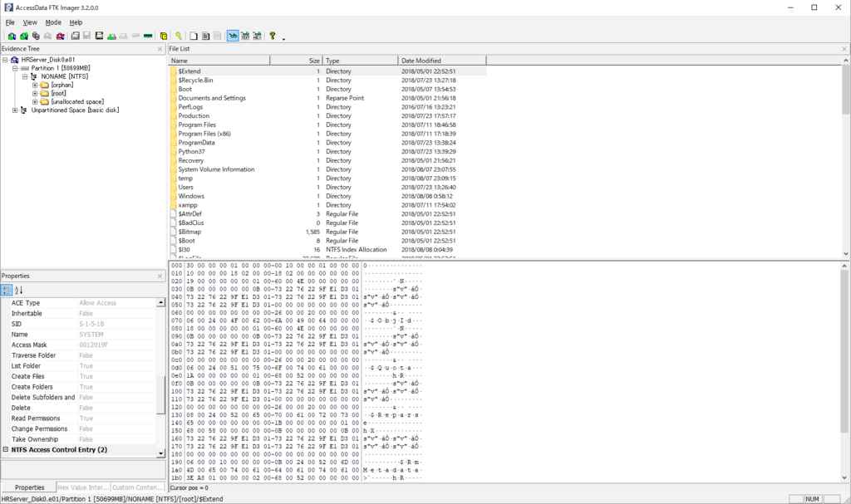Toggle automatic file view glasses button
The width and height of the screenshot is (851, 504).
[x=233, y=36]
